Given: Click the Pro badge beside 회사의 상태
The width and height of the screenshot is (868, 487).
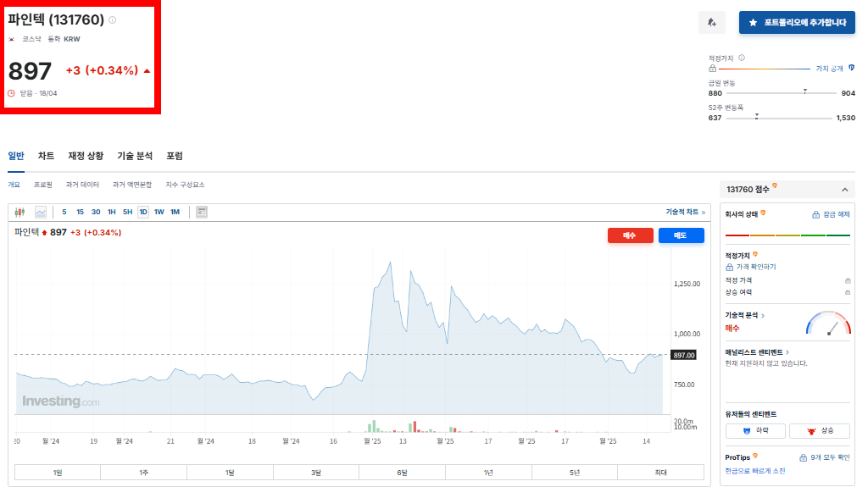Looking at the screenshot, I should click(x=764, y=213).
